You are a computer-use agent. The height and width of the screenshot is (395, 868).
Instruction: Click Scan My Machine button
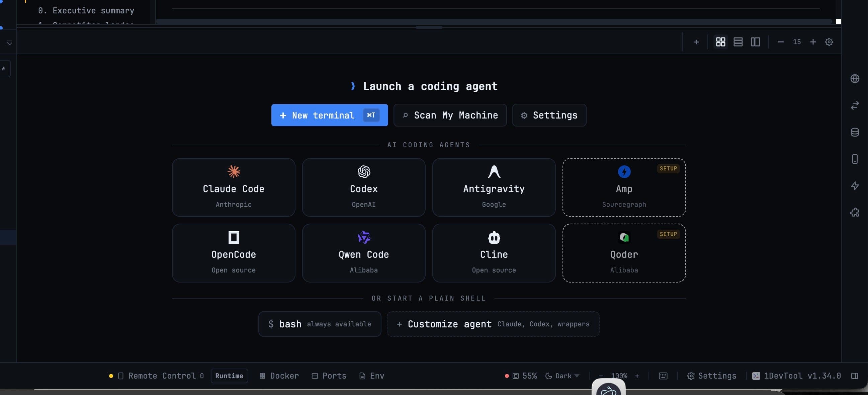450,115
